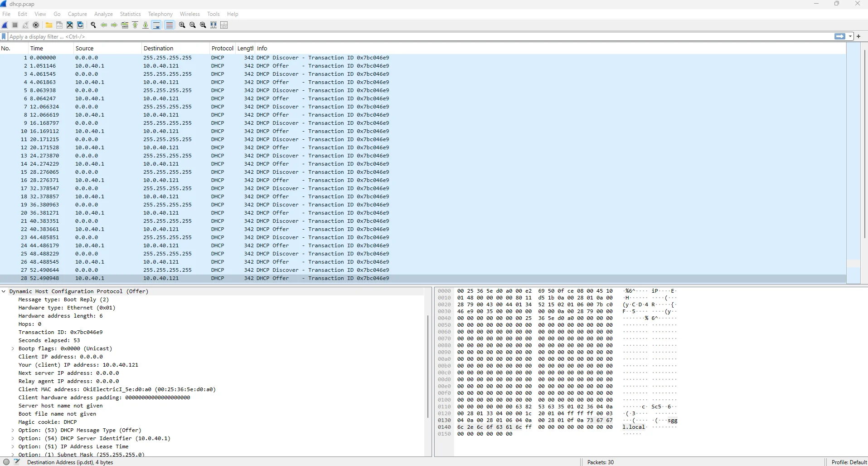Expand Option 1 Subnet Mask row
Image resolution: width=868 pixels, height=466 pixels.
tap(13, 454)
